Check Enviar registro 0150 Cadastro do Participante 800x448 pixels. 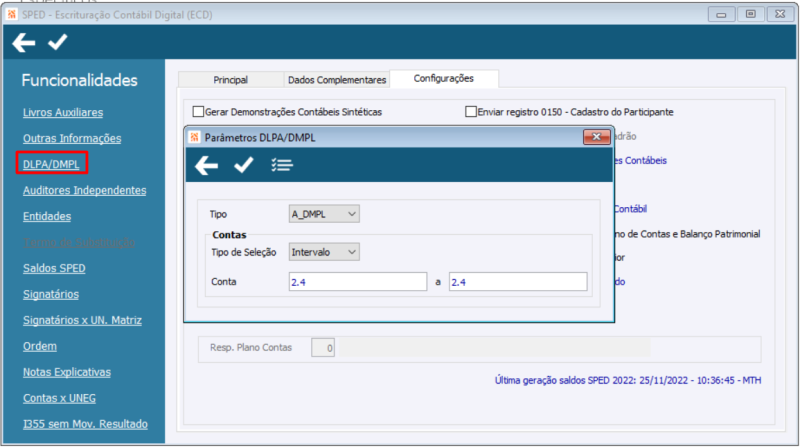tap(470, 111)
